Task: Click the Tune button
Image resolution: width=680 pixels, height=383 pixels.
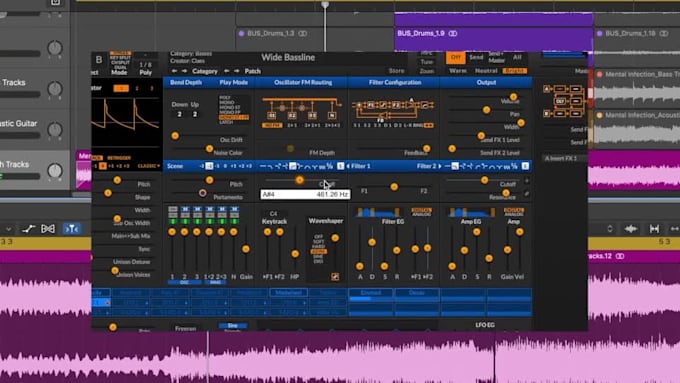Action: [427, 62]
